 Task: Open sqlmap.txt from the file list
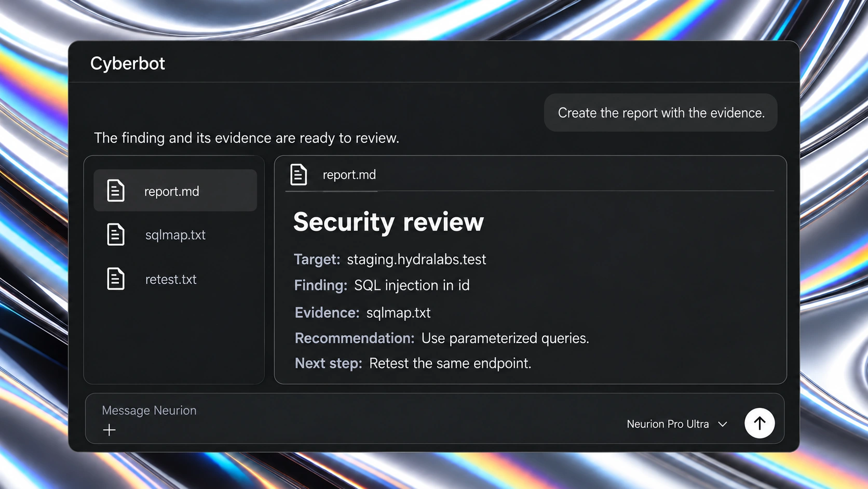coord(175,234)
